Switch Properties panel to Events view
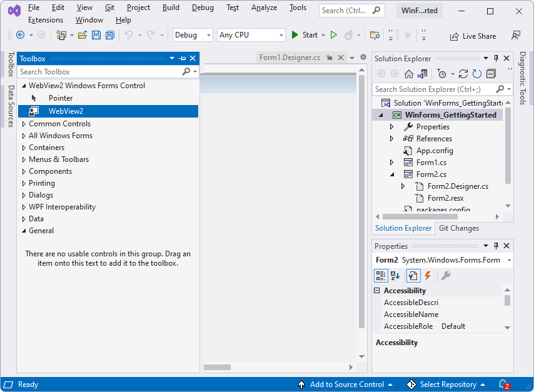The image size is (534, 392). pos(429,275)
